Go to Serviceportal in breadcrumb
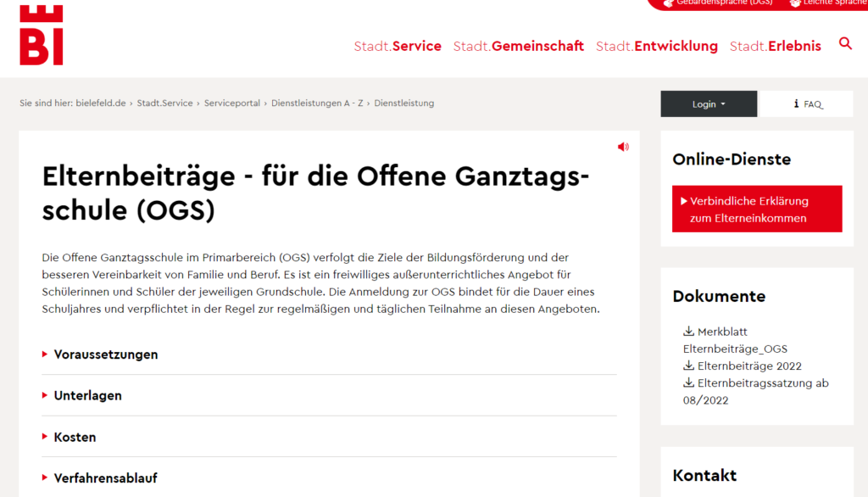The height and width of the screenshot is (497, 868). point(232,103)
